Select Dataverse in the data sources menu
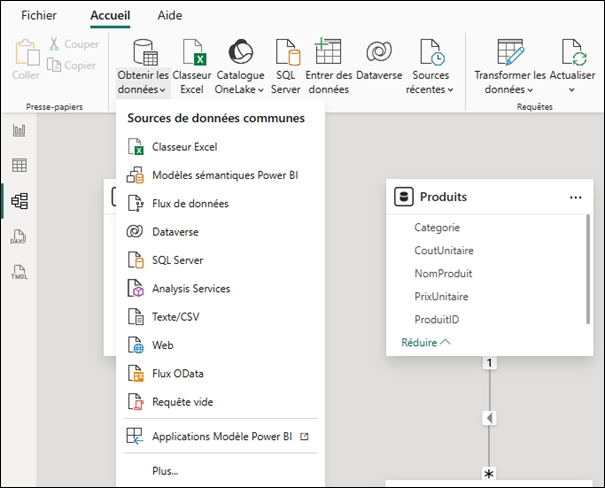605x488 pixels. pos(220,232)
